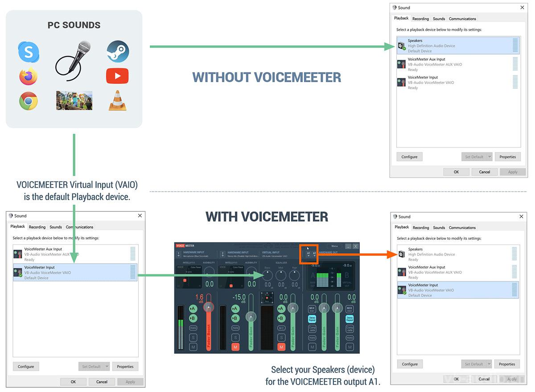Click the Minecraft game thumbnail

[x=74, y=100]
